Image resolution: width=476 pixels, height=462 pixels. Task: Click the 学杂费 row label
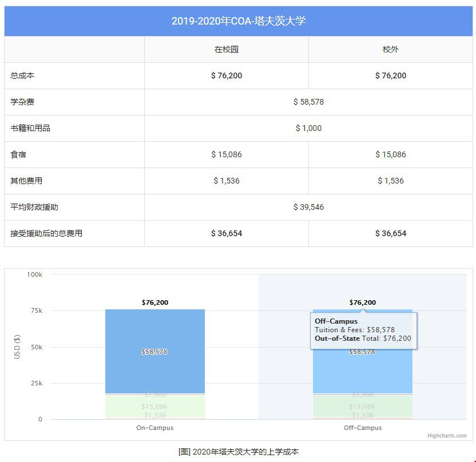(22, 102)
